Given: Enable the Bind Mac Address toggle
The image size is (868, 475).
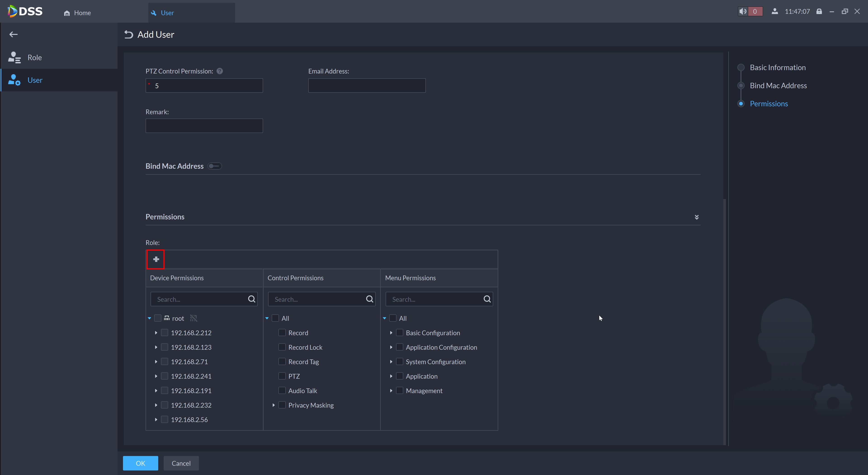Looking at the screenshot, I should pos(215,166).
